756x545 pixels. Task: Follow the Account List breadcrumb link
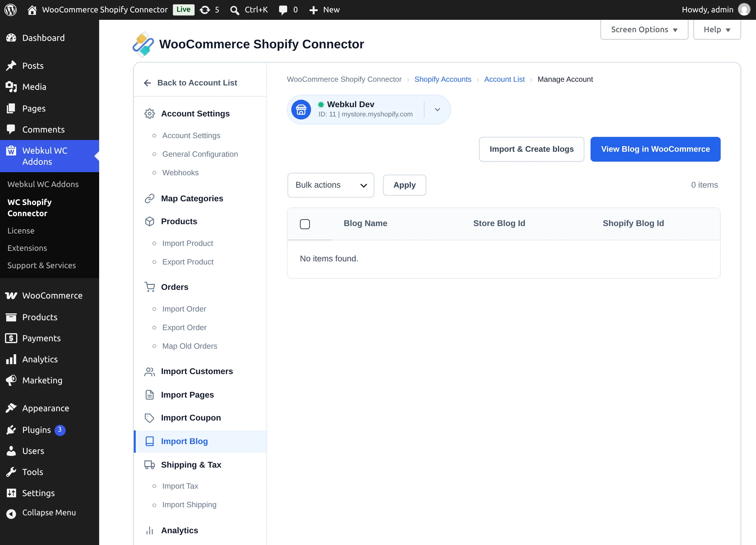coord(504,79)
